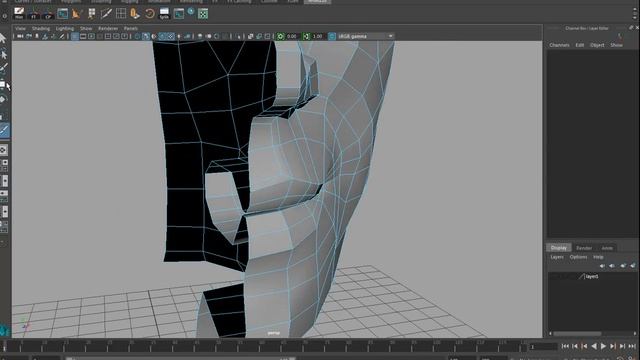Open the Show panel menu
This screenshot has height=360, width=640.
click(x=86, y=29)
